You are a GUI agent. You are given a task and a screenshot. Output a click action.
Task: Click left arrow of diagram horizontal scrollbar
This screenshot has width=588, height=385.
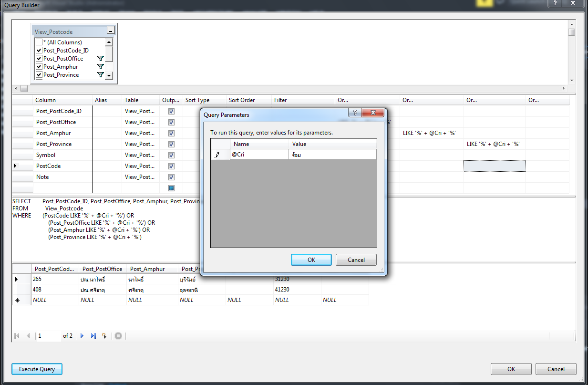(16, 89)
